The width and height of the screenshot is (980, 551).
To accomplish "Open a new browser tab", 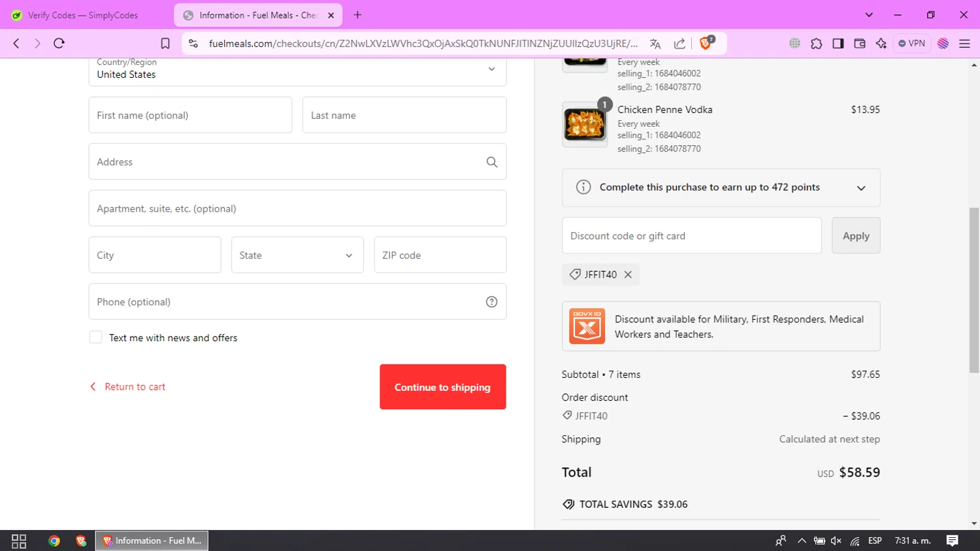I will pos(357,15).
